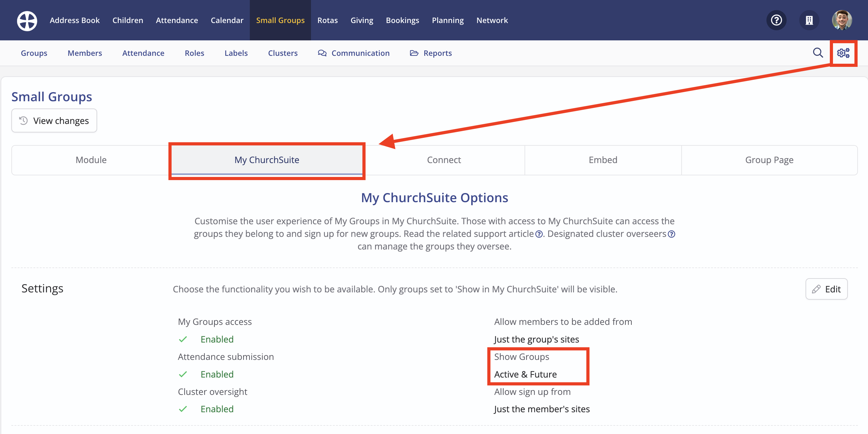Screen dimensions: 868x434
Task: Switch to Embed tab
Action: (x=603, y=160)
